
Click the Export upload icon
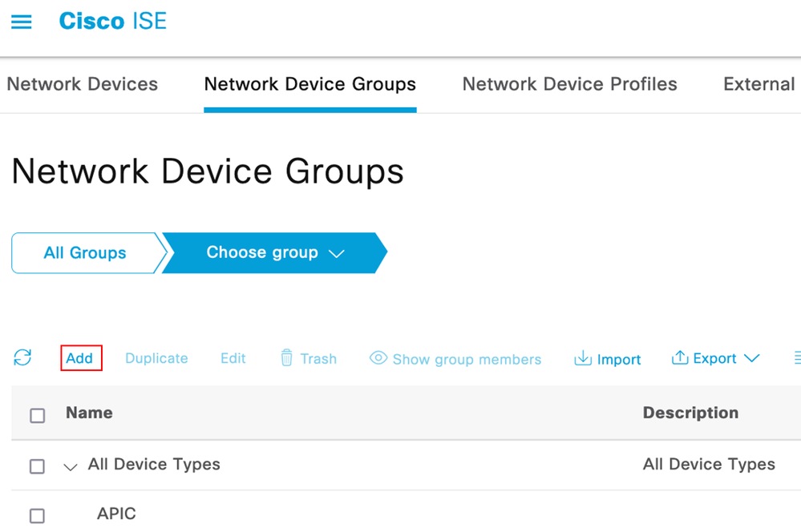coord(680,358)
